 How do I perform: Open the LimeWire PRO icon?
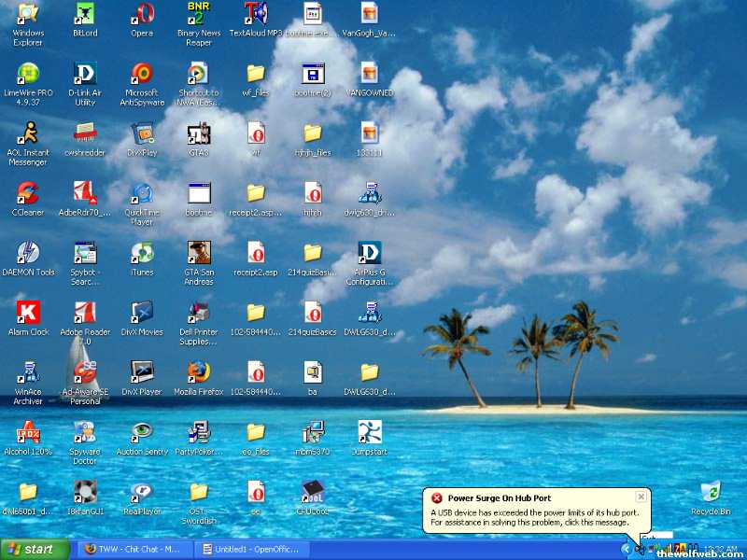tap(28, 74)
